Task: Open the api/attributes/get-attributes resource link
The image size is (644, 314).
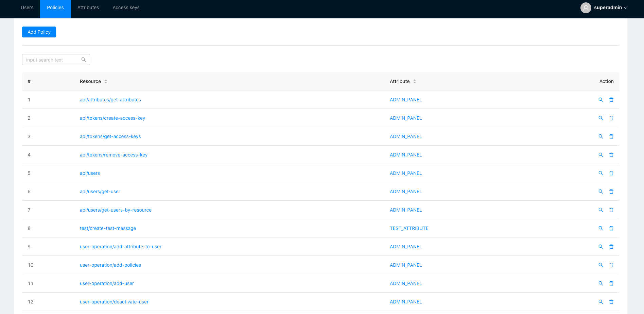Action: pos(110,100)
